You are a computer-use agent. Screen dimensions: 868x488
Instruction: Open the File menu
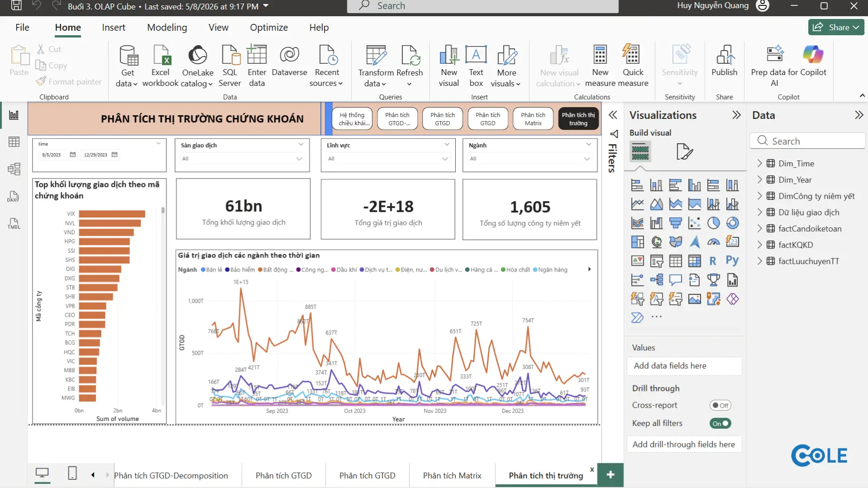point(22,27)
